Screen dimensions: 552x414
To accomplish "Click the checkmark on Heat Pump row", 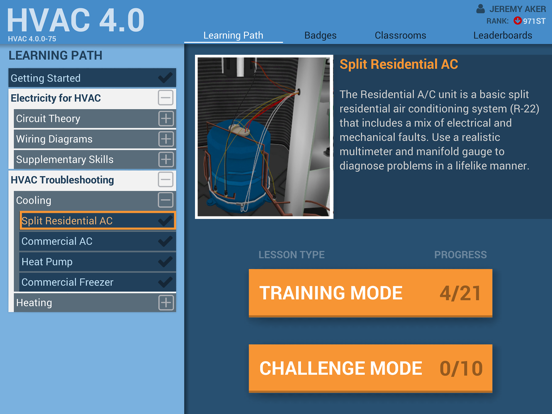I will 165,262.
